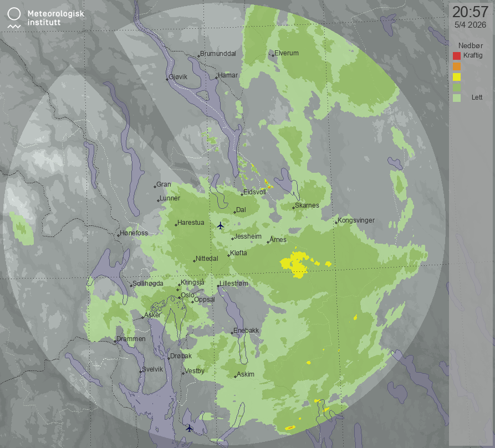Click the orange precipitation legend swatch
The height and width of the screenshot is (448, 495).
click(457, 66)
